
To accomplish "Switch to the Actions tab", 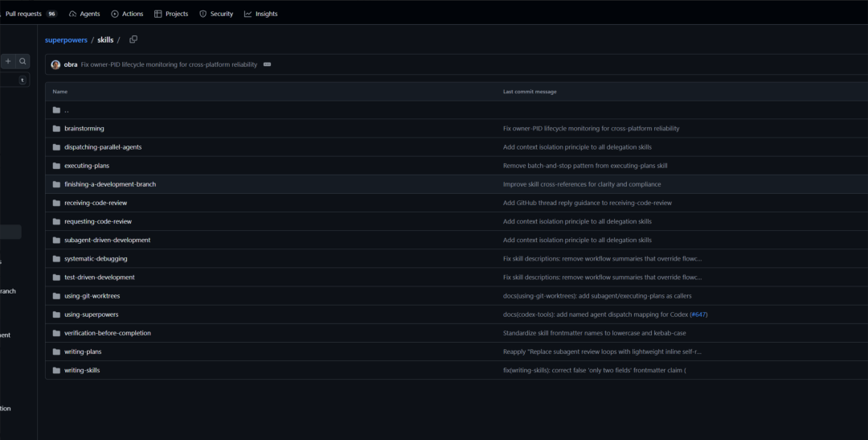I will point(127,14).
